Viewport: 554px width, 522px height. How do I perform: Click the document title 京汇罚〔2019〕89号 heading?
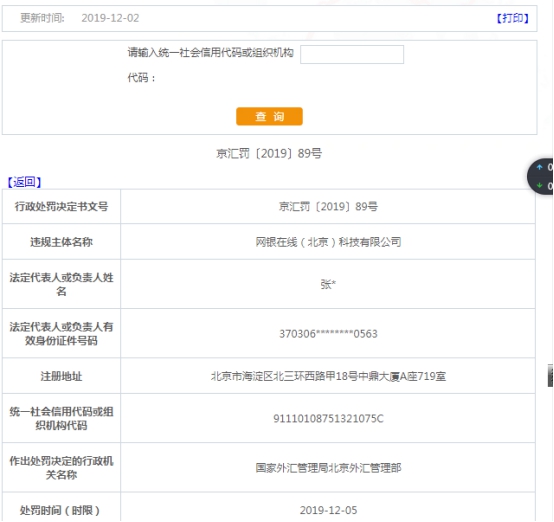coord(269,153)
